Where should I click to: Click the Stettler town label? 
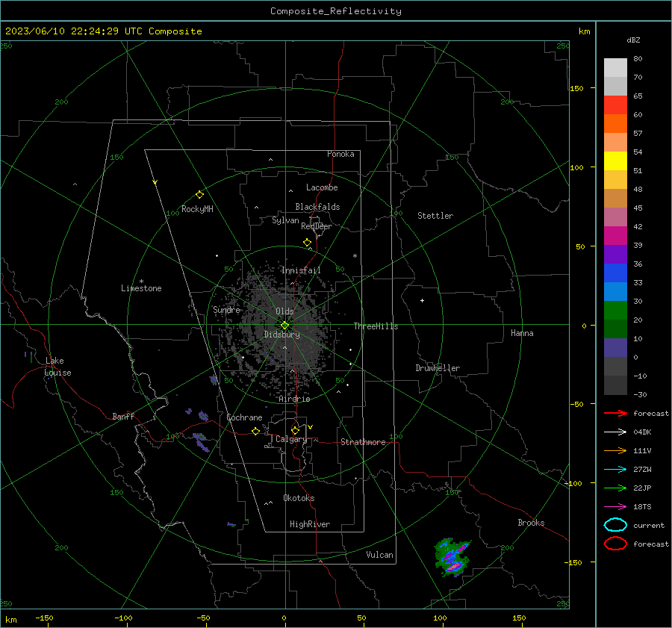point(435,216)
